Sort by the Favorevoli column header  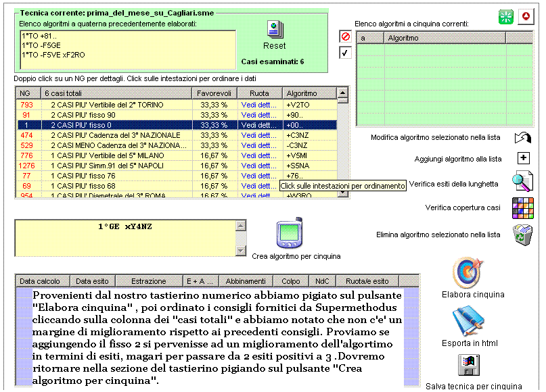click(214, 93)
